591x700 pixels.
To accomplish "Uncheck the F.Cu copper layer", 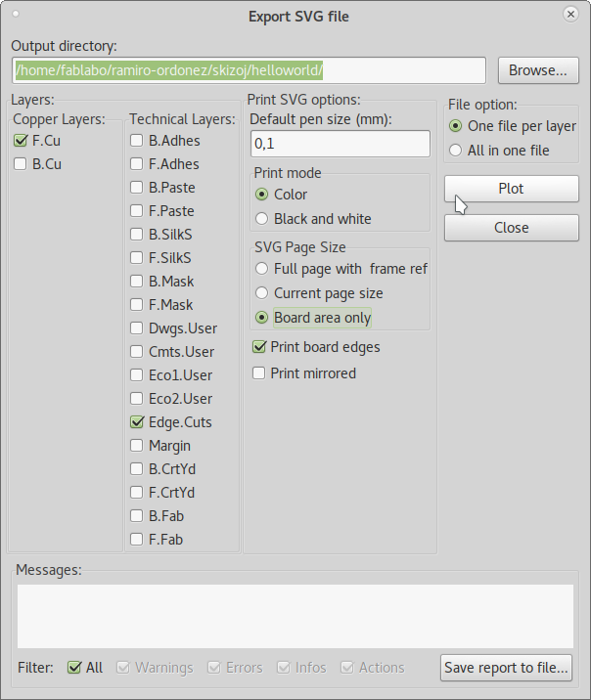I will [21, 141].
